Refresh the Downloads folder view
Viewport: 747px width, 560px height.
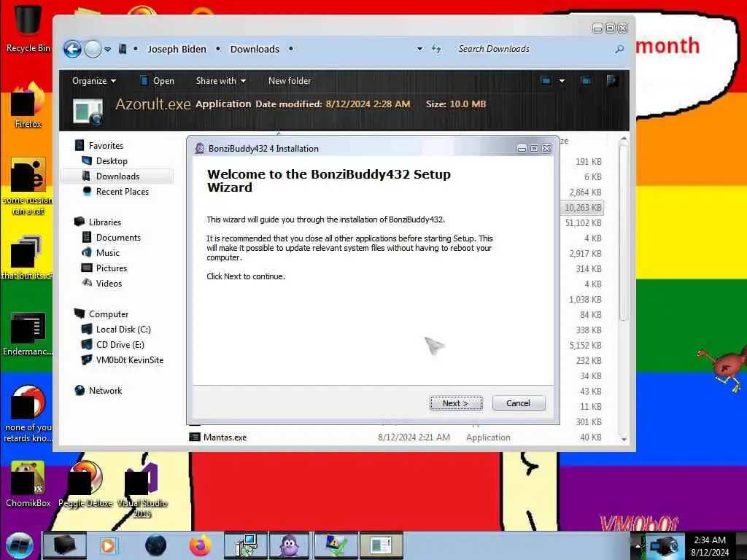(436, 49)
